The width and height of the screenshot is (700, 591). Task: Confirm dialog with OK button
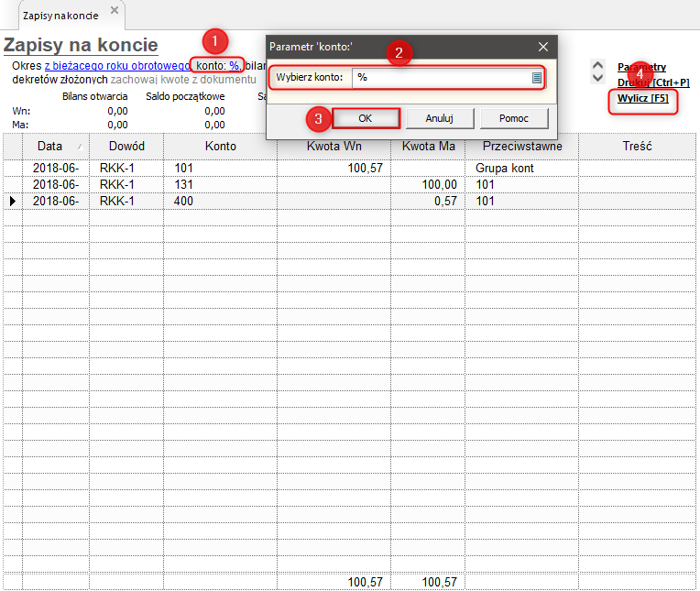366,118
